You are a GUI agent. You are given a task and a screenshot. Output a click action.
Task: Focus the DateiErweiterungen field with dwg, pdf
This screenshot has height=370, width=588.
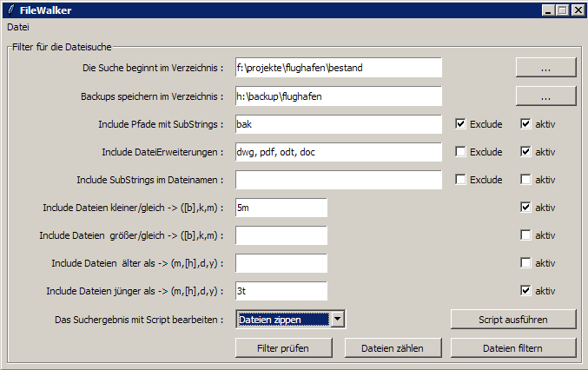coord(339,152)
